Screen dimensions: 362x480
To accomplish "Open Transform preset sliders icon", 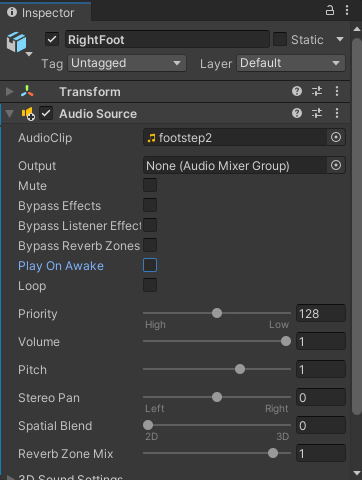I will click(x=317, y=91).
